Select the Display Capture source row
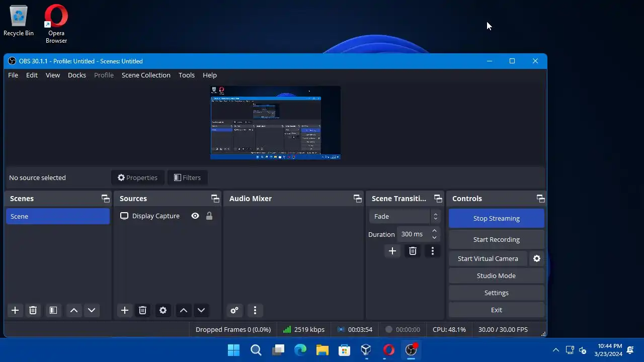The width and height of the screenshot is (644, 362). pos(168,216)
